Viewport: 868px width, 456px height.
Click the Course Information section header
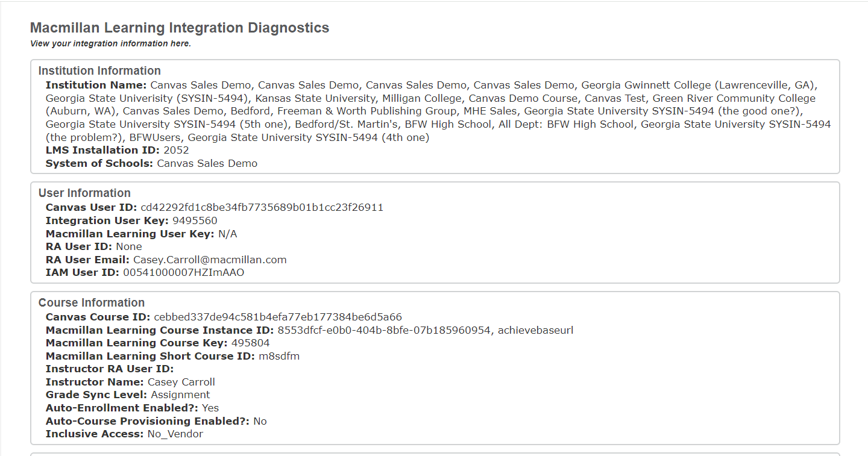92,303
